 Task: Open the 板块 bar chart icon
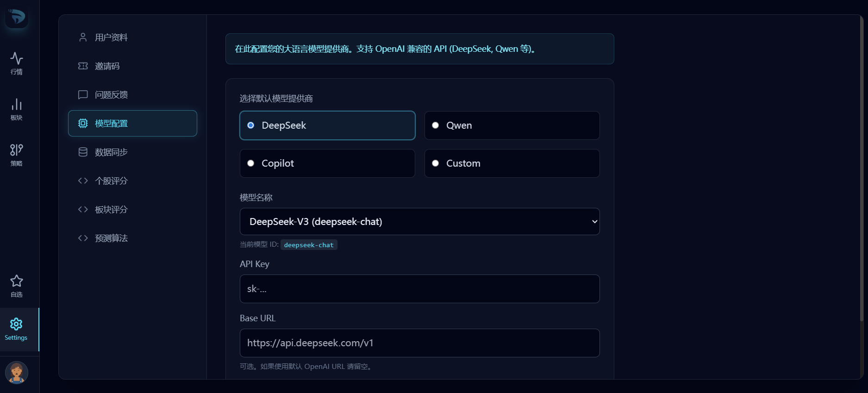[x=17, y=104]
